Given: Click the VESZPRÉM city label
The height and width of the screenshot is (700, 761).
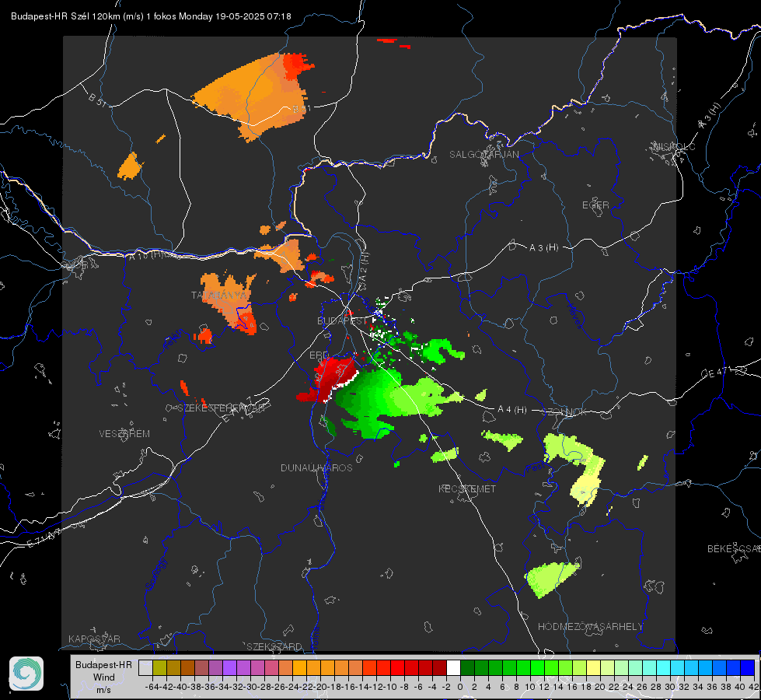Looking at the screenshot, I should 124,433.
